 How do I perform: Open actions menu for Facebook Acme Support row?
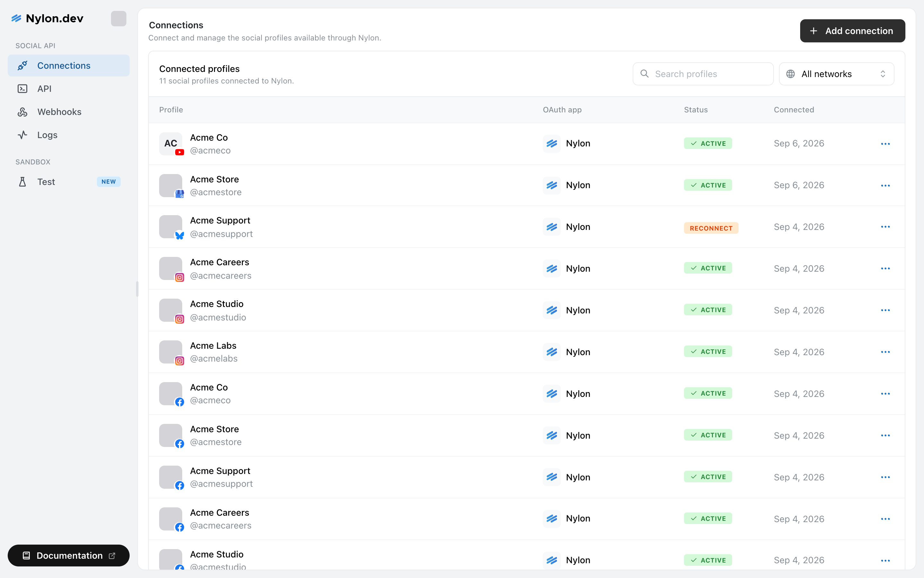(885, 477)
